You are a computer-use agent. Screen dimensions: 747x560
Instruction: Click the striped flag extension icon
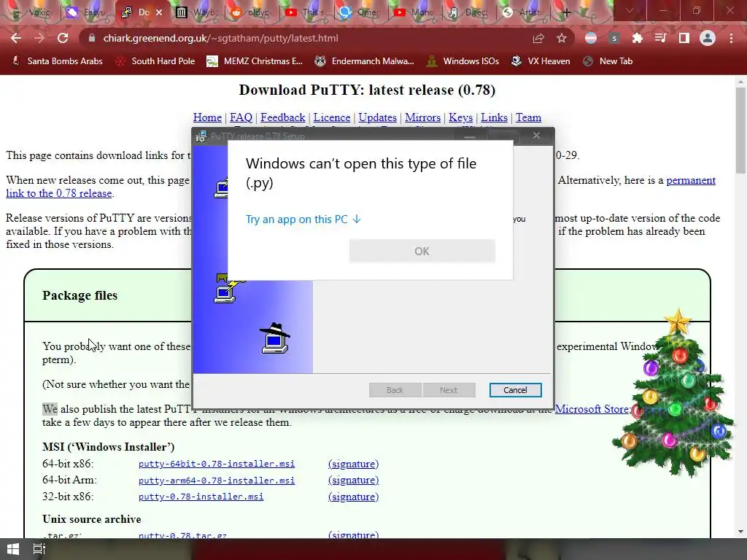click(x=591, y=38)
